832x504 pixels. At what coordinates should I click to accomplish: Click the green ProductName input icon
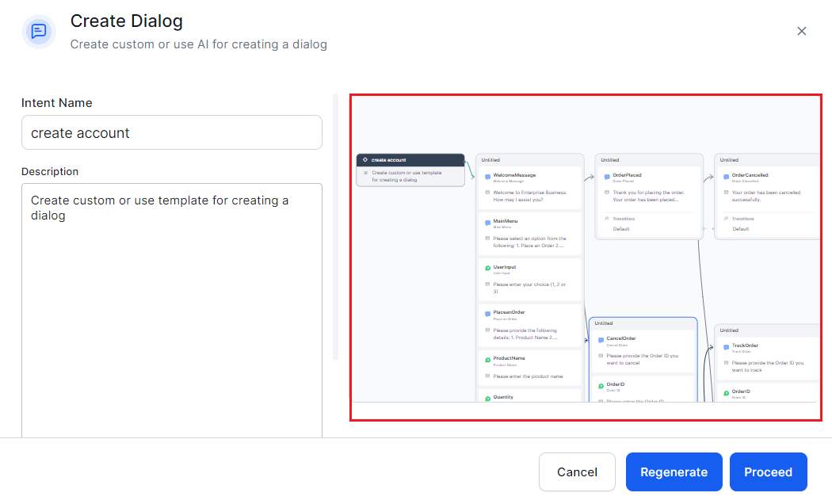487,358
